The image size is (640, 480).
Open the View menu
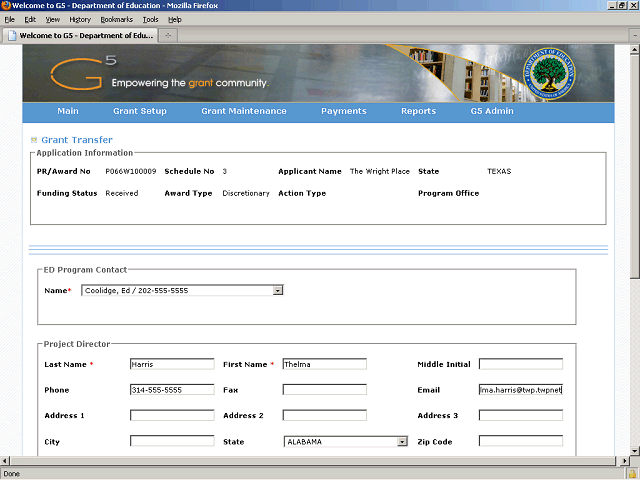coord(52,20)
